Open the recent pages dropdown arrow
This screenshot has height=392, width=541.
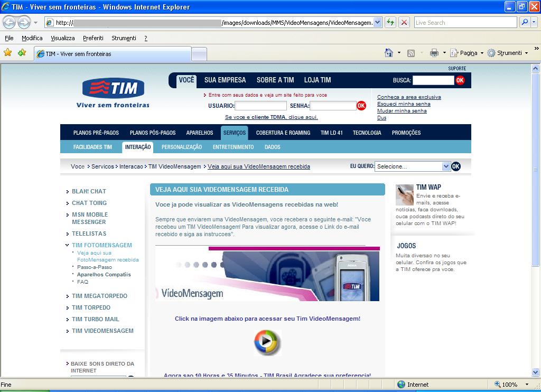pos(35,23)
